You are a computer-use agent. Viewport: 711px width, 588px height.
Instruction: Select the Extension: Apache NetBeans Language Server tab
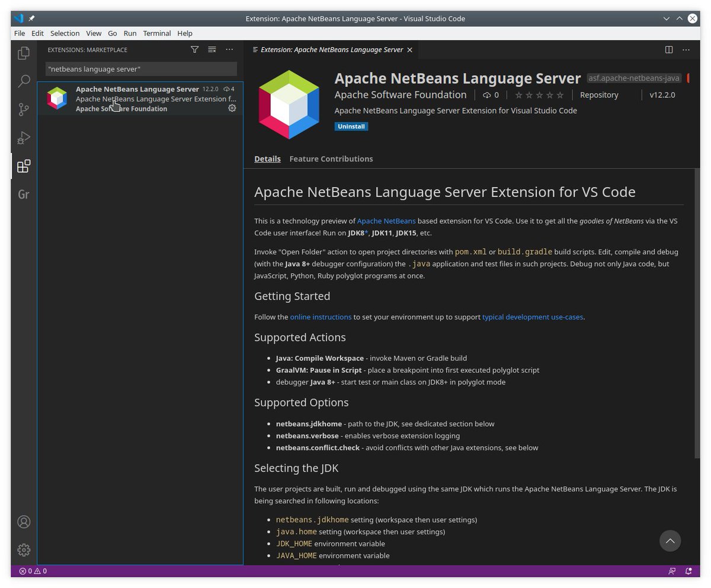pos(332,50)
